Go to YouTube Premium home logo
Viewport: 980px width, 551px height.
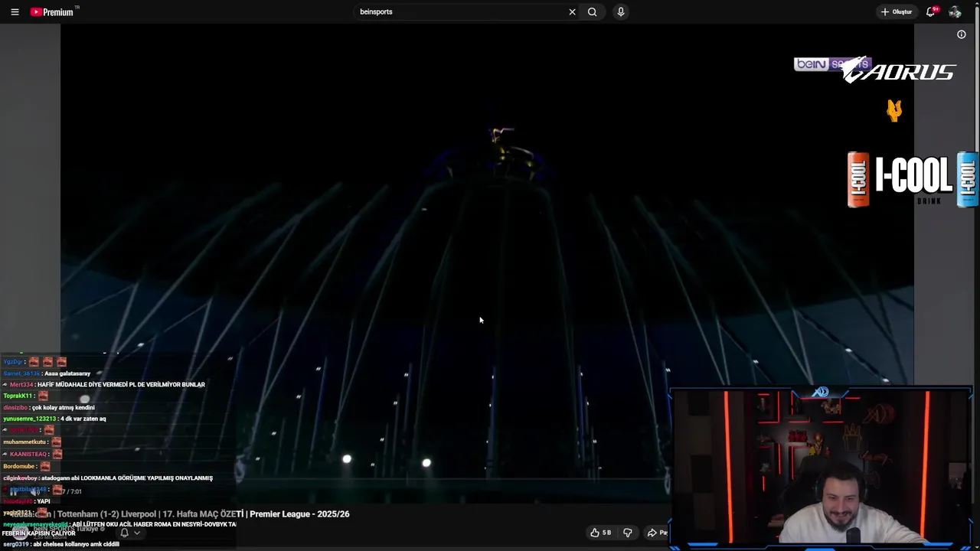coord(54,12)
